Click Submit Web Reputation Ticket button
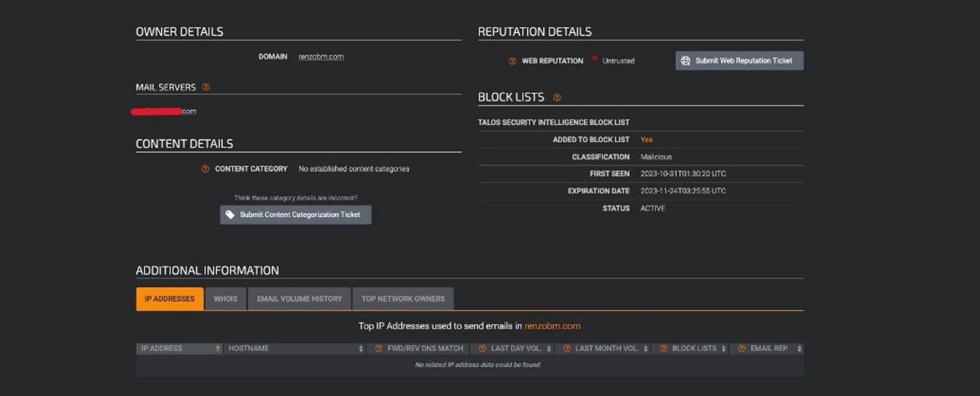 (739, 60)
